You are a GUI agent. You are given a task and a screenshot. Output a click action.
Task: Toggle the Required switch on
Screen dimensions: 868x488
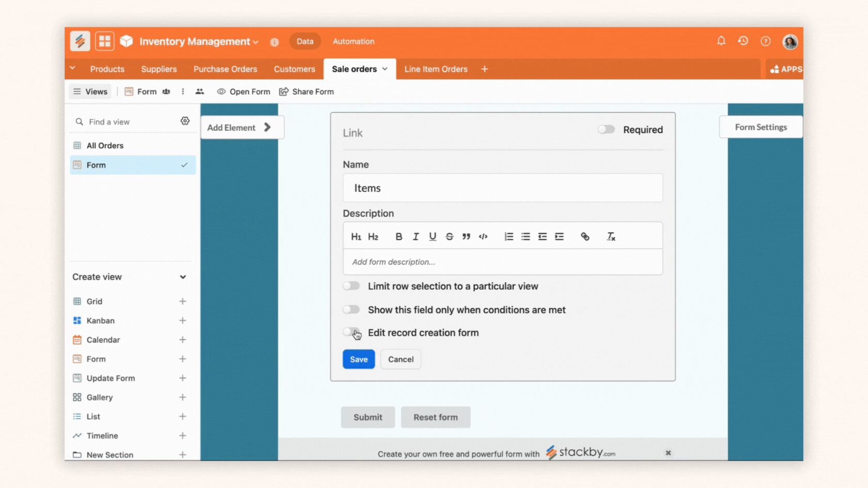pyautogui.click(x=607, y=130)
